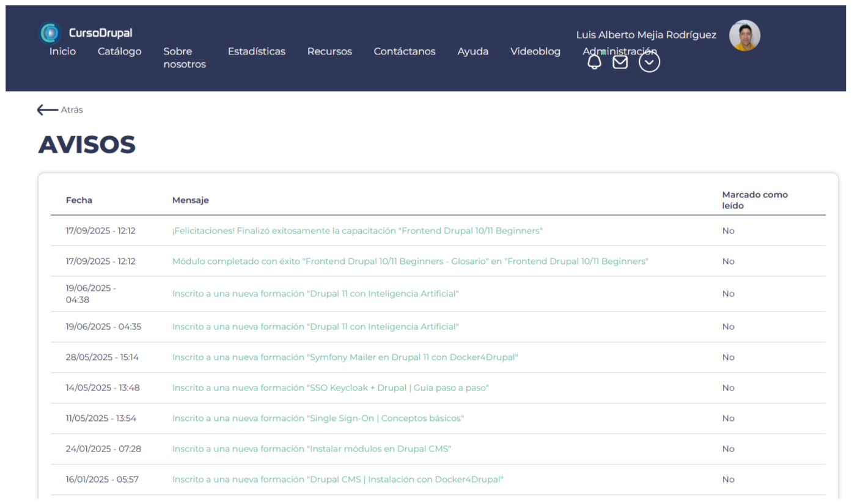Open the Ayuda menu item
This screenshot has width=852, height=504.
[x=472, y=51]
